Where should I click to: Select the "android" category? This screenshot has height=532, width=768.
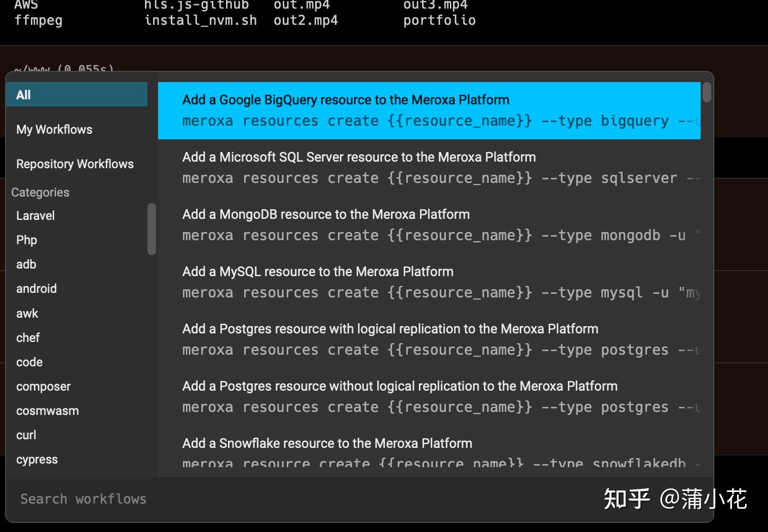pos(36,288)
